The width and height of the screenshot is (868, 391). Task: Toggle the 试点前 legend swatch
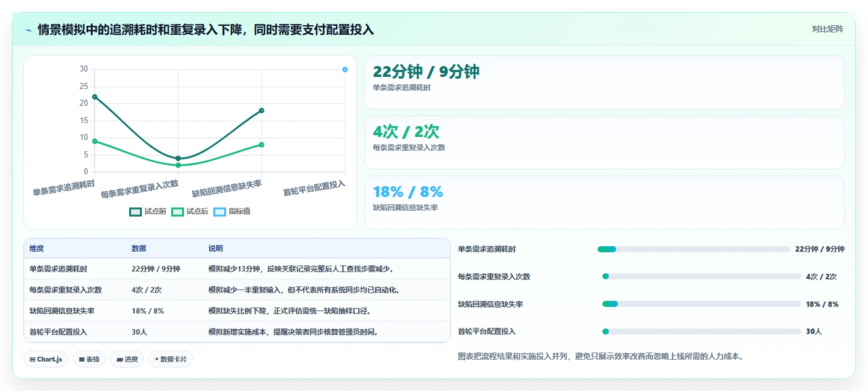(136, 211)
